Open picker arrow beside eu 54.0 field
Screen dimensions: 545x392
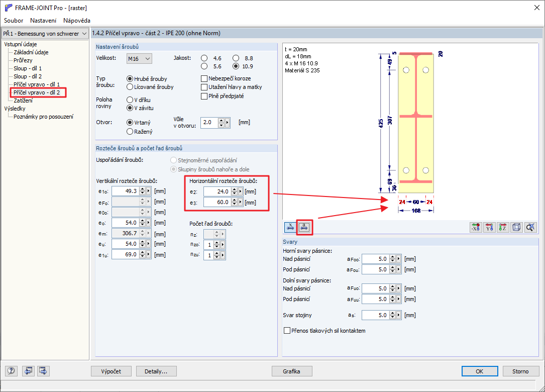click(x=148, y=244)
